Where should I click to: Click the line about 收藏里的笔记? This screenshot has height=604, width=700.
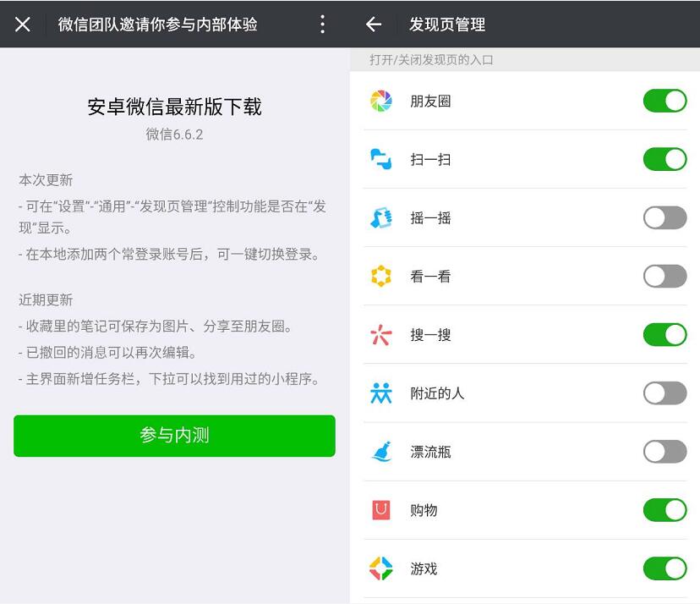(156, 327)
